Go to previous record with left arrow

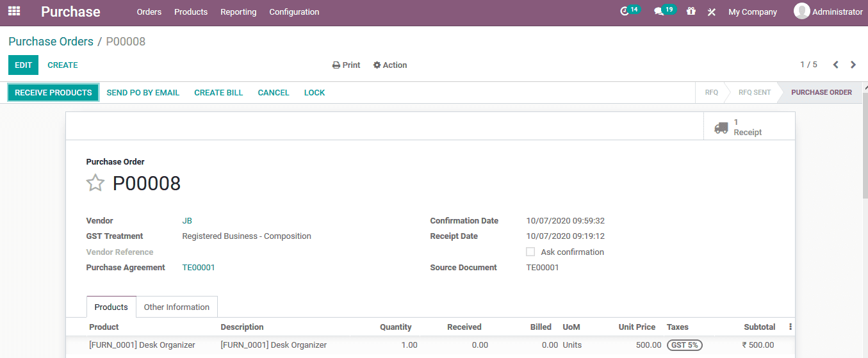835,65
